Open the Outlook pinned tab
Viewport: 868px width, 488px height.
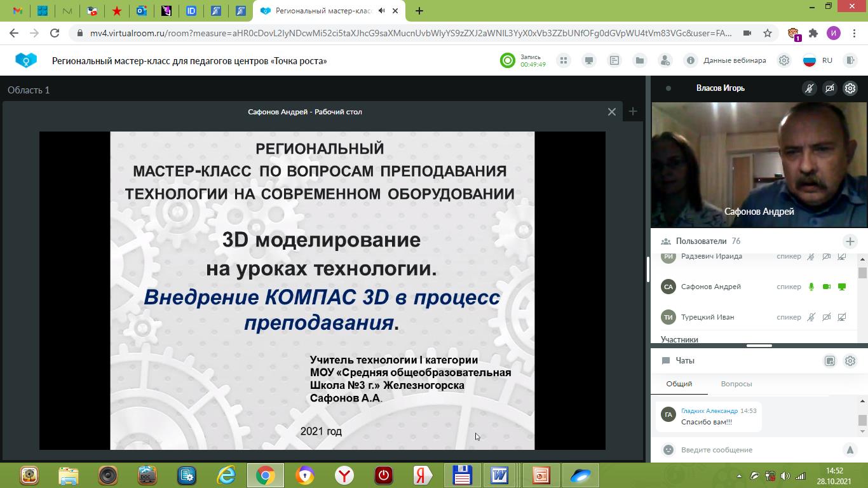point(141,11)
